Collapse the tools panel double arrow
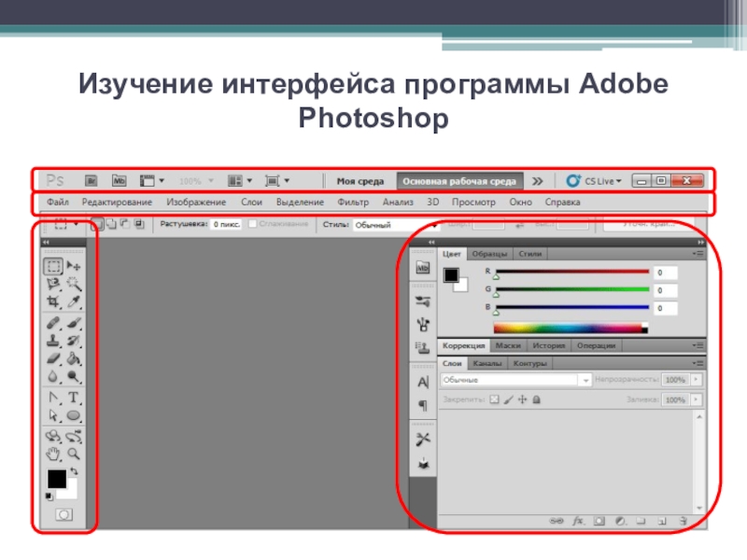Screen dimensions: 747x560 46,243
